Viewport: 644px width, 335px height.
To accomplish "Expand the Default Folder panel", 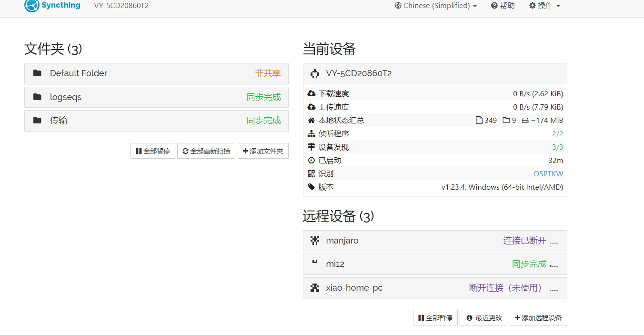I will (156, 73).
